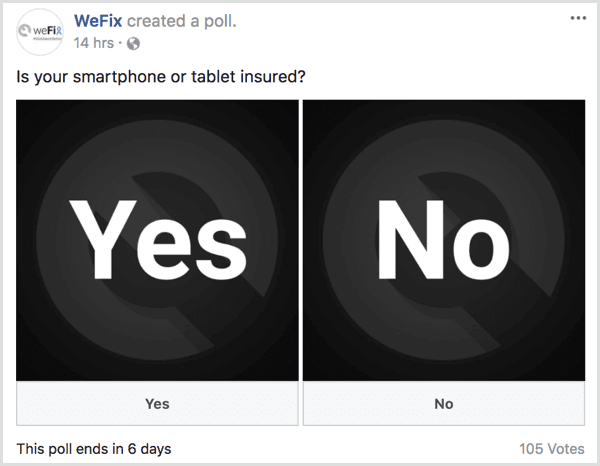
Task: Click the poll question about smartphone insurance
Action: (161, 76)
